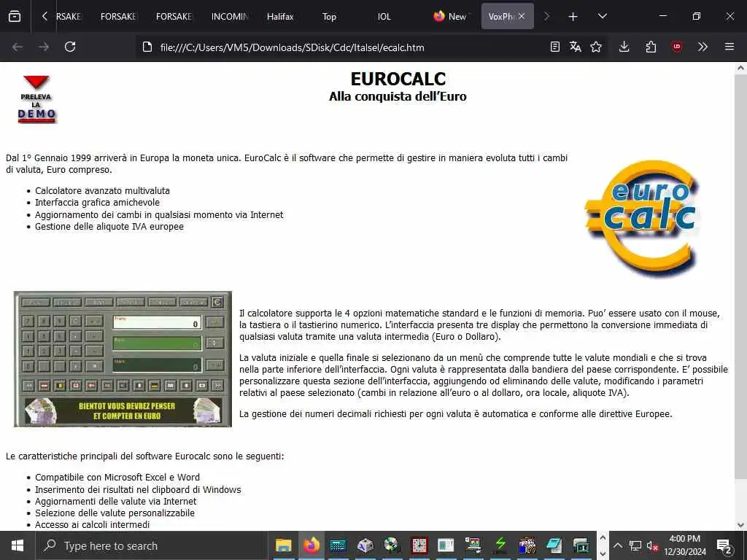Open the on-screen keyboard taskbar icon
Screen dimensions: 747x560
338,545
